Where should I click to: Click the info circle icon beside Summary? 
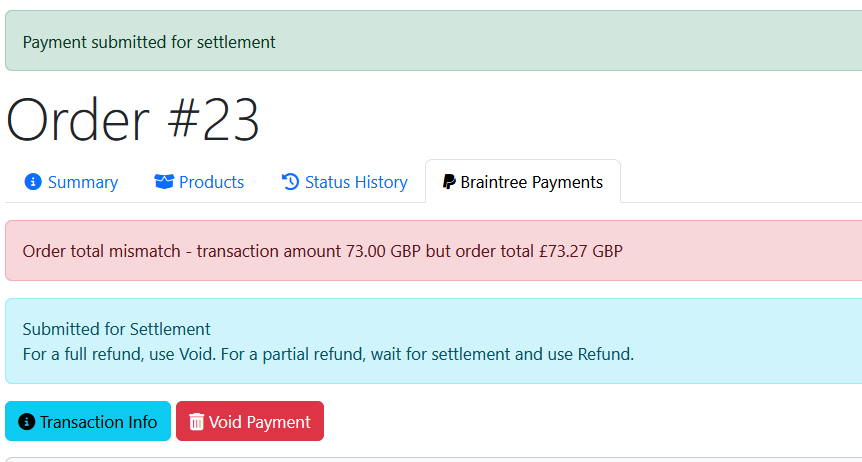coord(33,182)
